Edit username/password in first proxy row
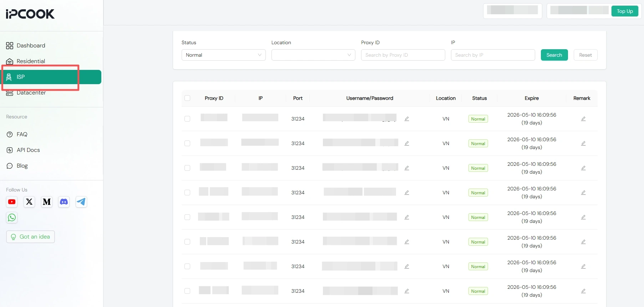Screen dimensions: 644x307 tap(407, 119)
